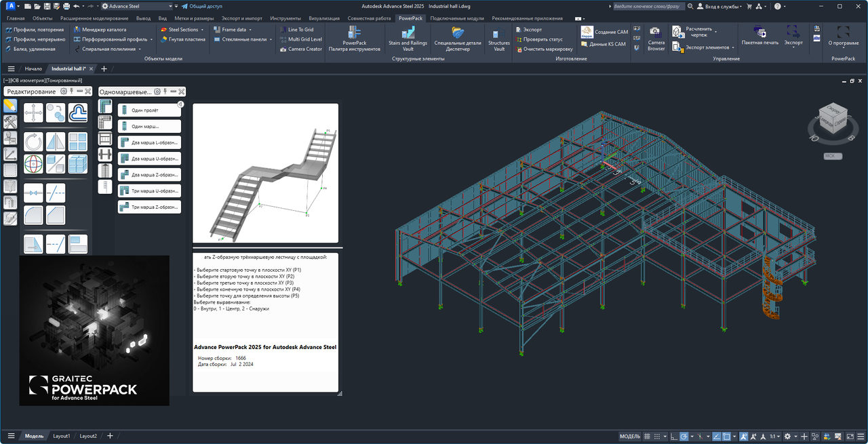Click Один пролёт stair button
Viewport: 868px width, 444px height.
[149, 110]
